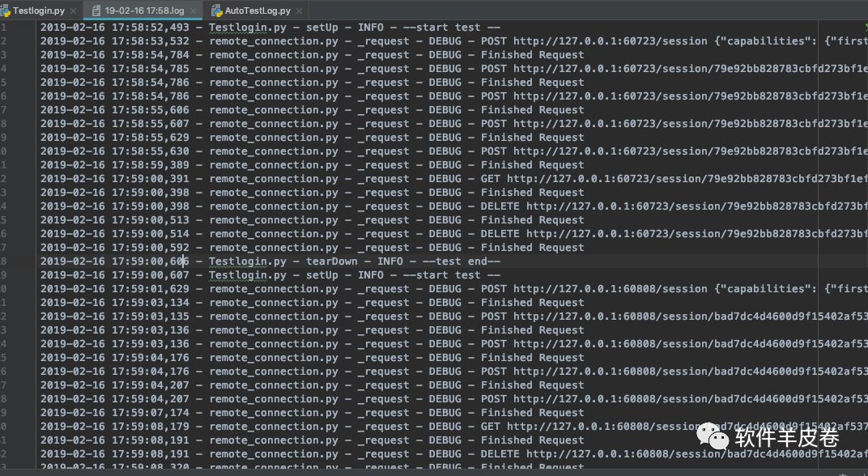Click 'Finished Request' on 17:58:55,606 line
This screenshot has height=476, width=868.
532,109
